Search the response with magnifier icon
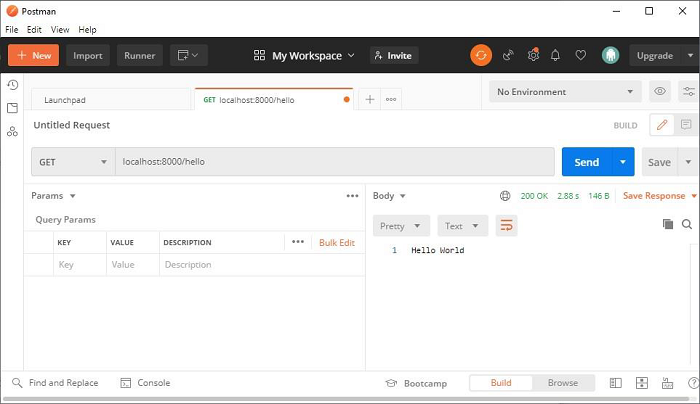The image size is (700, 404). 687,224
